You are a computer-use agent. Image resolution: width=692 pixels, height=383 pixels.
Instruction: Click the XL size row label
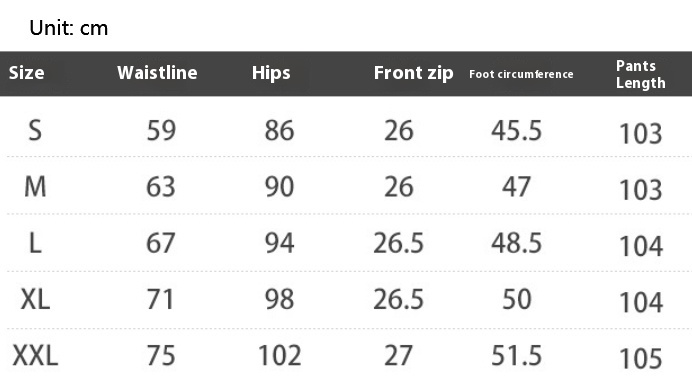35,300
